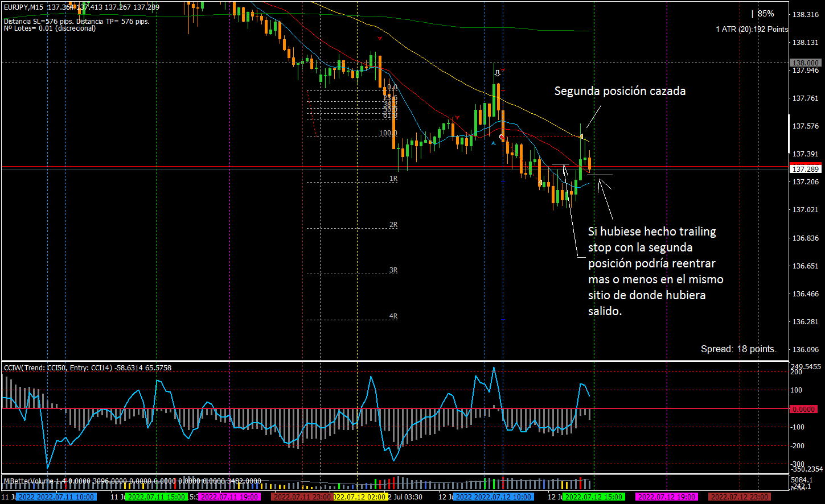
Task: Select the 'Si hubiese hecho trailing stop' note
Action: pos(656,271)
